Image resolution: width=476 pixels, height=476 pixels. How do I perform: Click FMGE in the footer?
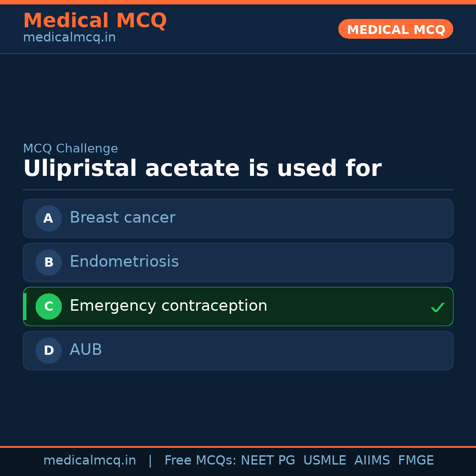(416, 461)
